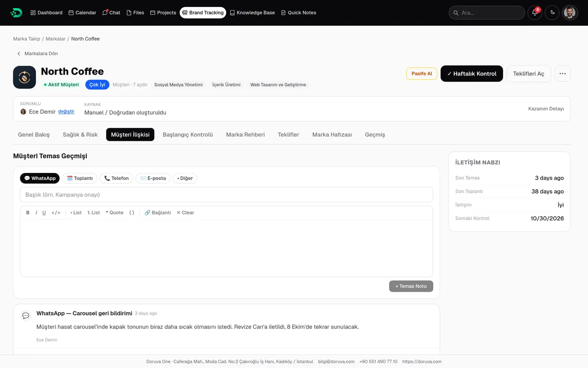Viewport: 588px width, 368px height.
Task: Click the Pasife Al button
Action: click(422, 74)
